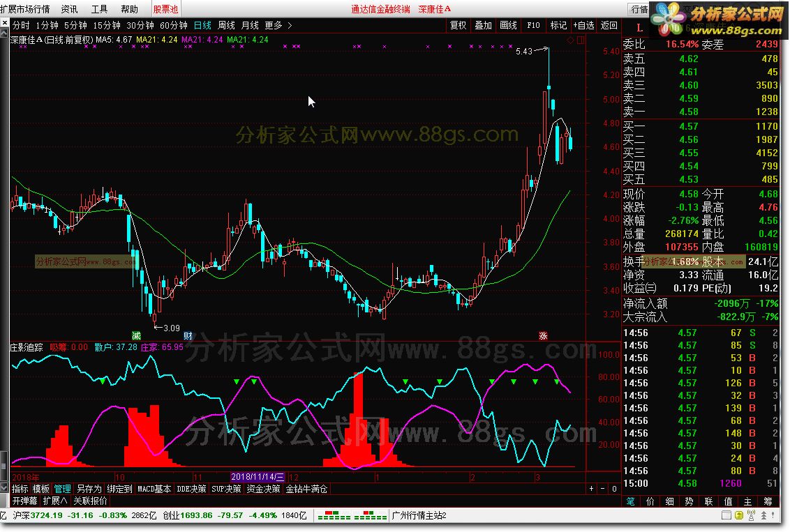Select the MACD基本 indicator tab

pos(154,489)
